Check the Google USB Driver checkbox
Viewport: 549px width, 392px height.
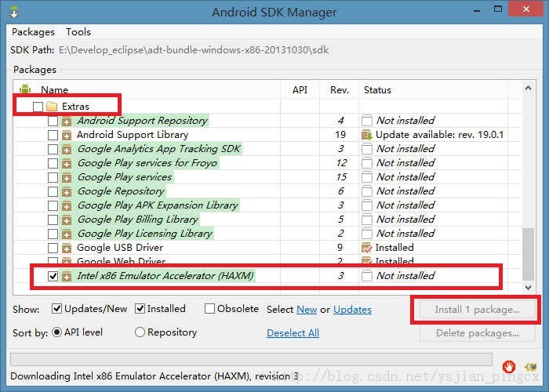click(53, 249)
